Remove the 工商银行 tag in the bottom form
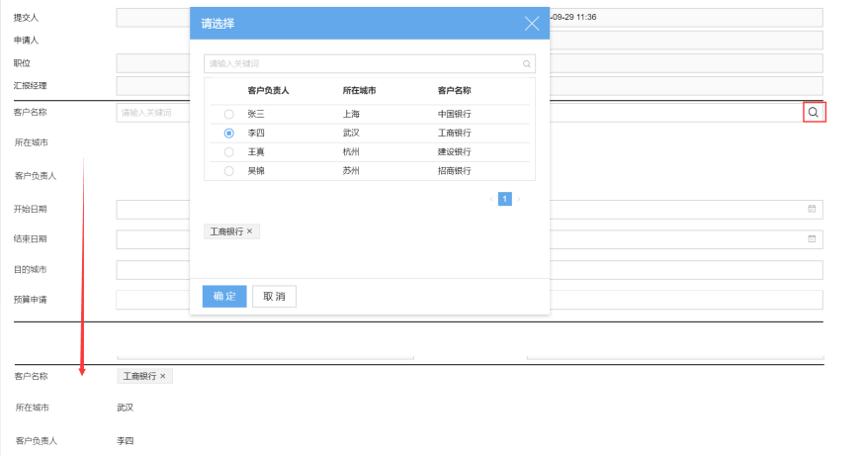This screenshot has height=458, width=868. point(163,376)
